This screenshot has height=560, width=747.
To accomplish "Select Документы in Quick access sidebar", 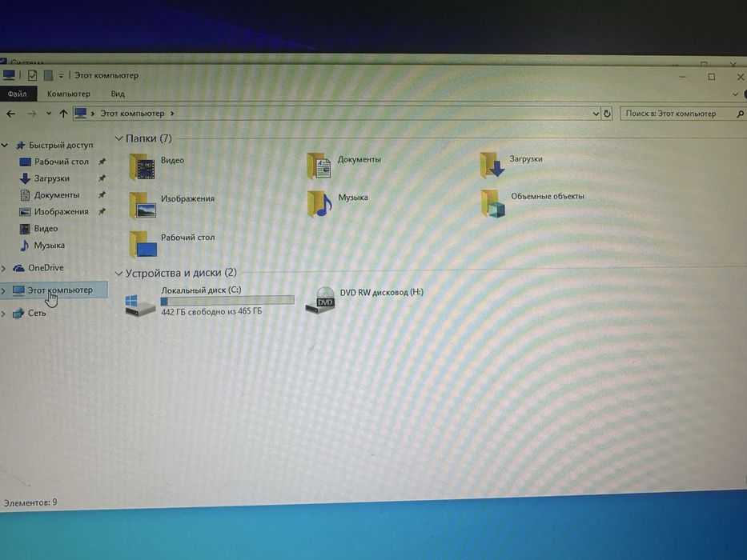I will click(57, 195).
